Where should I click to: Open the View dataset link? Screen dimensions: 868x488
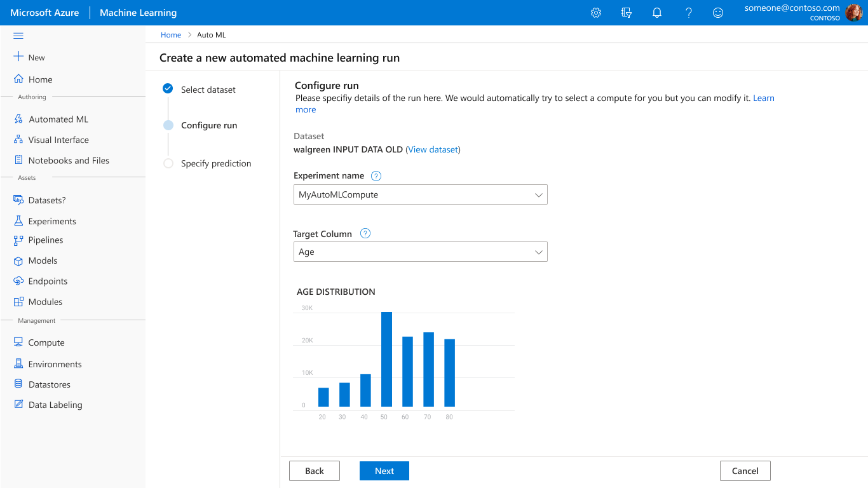(433, 149)
